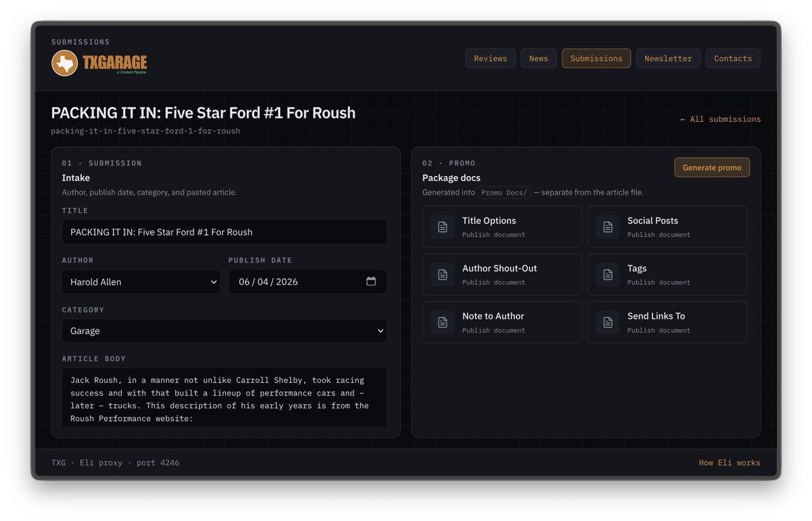The height and width of the screenshot is (521, 812).
Task: Open the Title Options publish document card
Action: point(502,227)
